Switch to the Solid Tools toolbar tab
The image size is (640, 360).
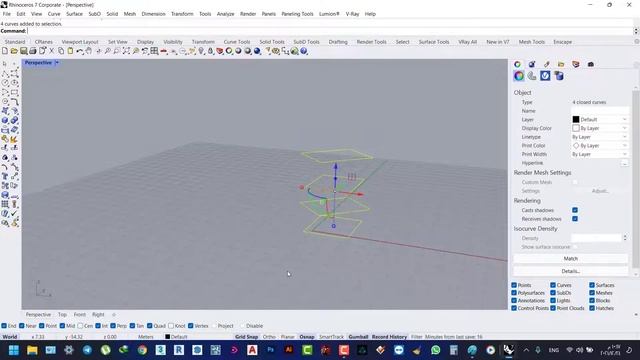tap(272, 42)
